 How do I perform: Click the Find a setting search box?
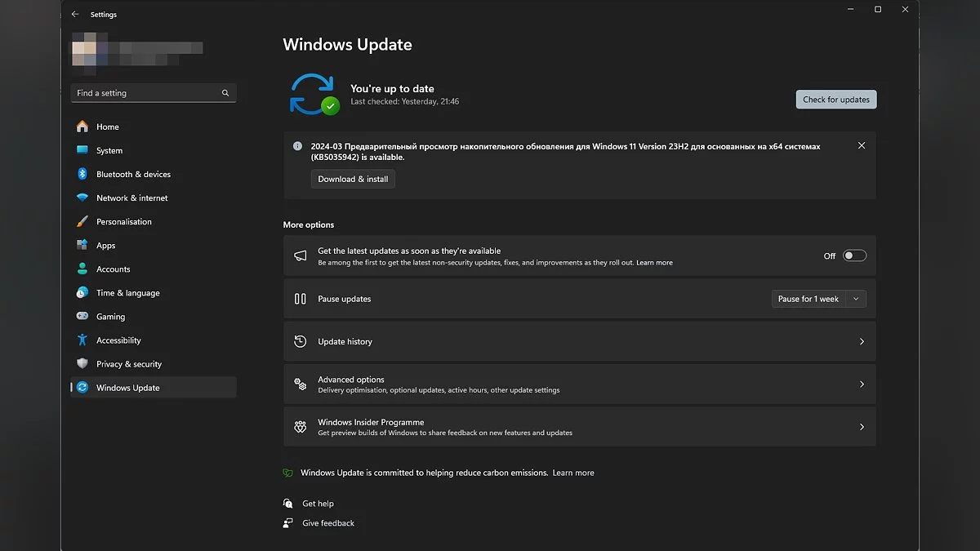tap(145, 93)
